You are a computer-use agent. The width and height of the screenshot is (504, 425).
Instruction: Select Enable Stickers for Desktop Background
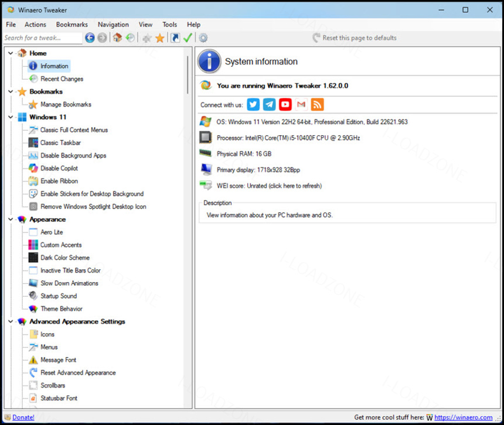click(92, 194)
